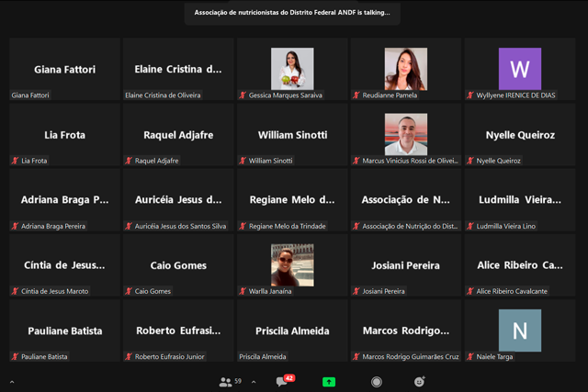Open the Chat with 42 unread messages

[x=283, y=382]
